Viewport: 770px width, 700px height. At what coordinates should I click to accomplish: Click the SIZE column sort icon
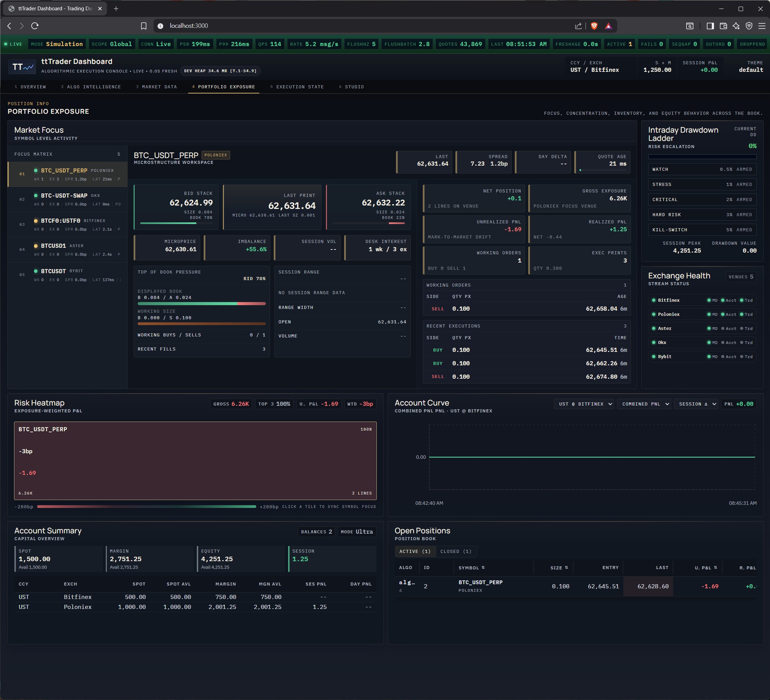click(566, 567)
